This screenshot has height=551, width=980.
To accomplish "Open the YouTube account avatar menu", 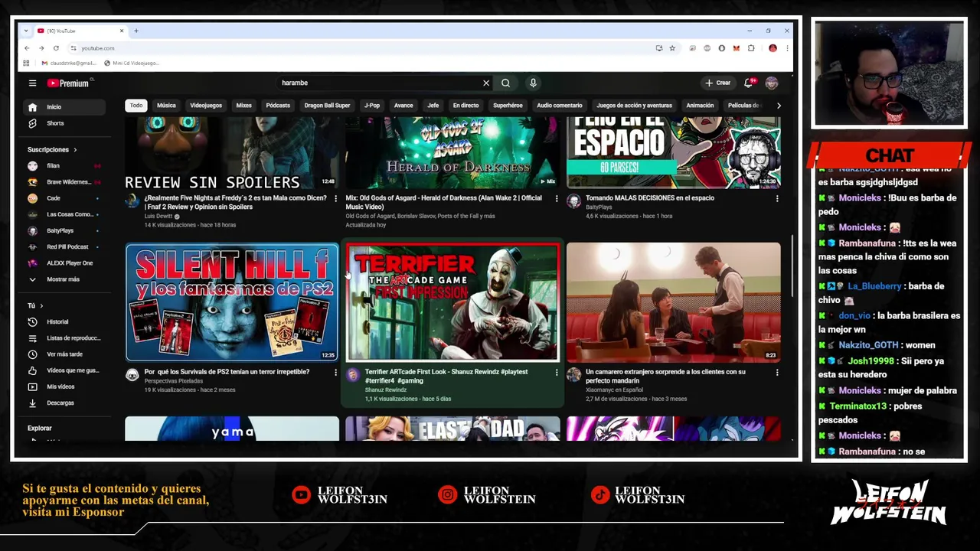I will click(x=771, y=83).
